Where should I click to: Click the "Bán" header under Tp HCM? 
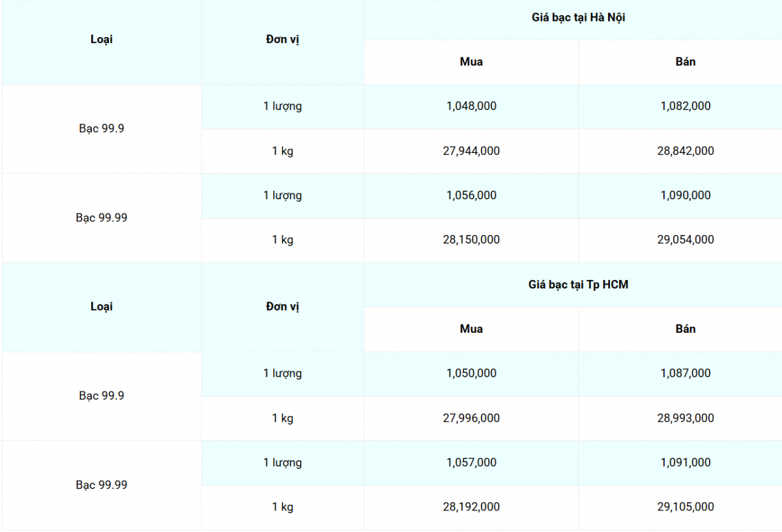(x=686, y=329)
